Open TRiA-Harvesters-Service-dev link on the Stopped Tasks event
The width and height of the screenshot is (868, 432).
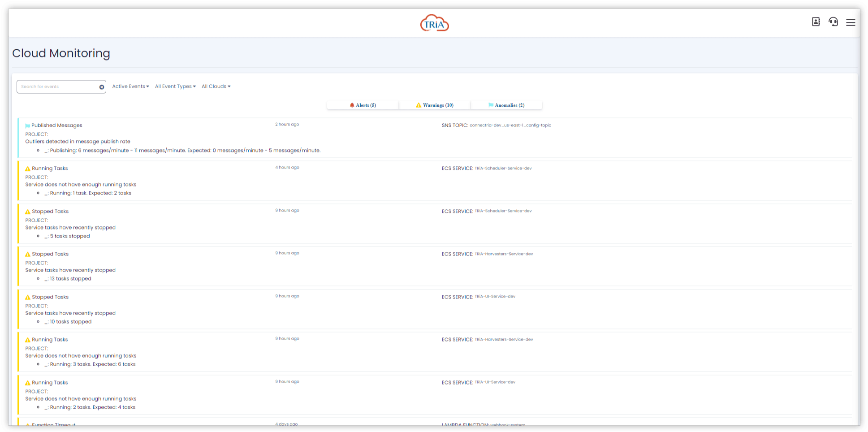[504, 254]
